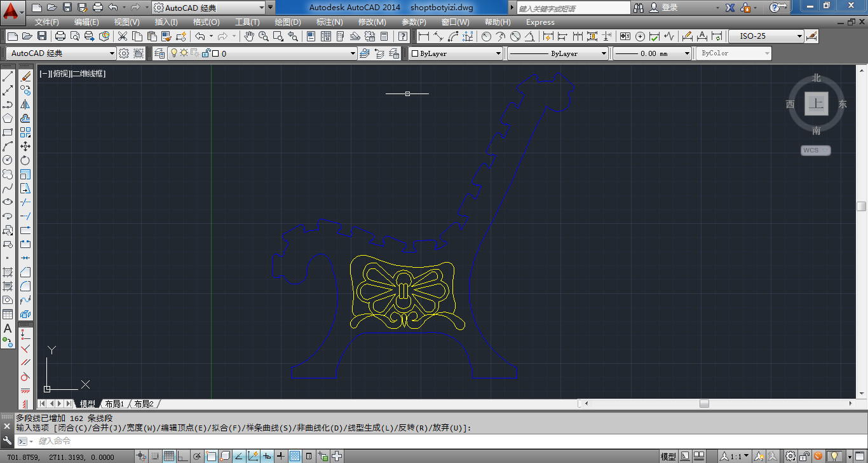
Task: Open the 编辑(E) menu
Action: pos(86,22)
